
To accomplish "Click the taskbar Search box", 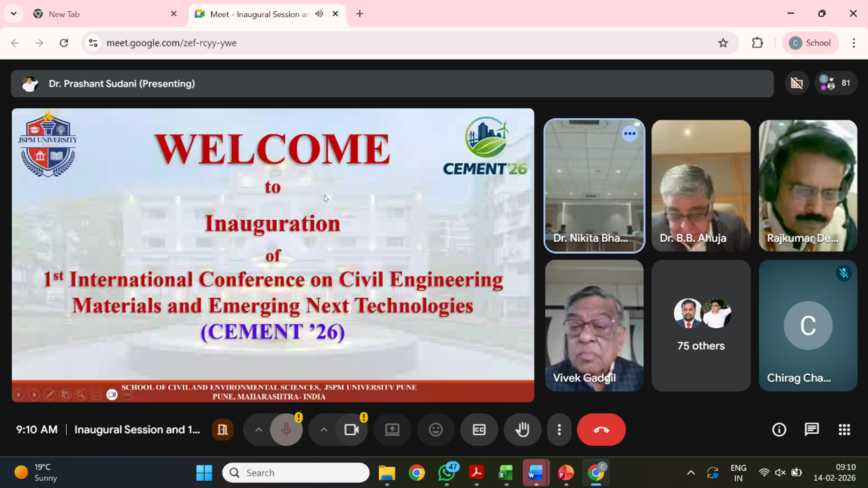I will [296, 473].
